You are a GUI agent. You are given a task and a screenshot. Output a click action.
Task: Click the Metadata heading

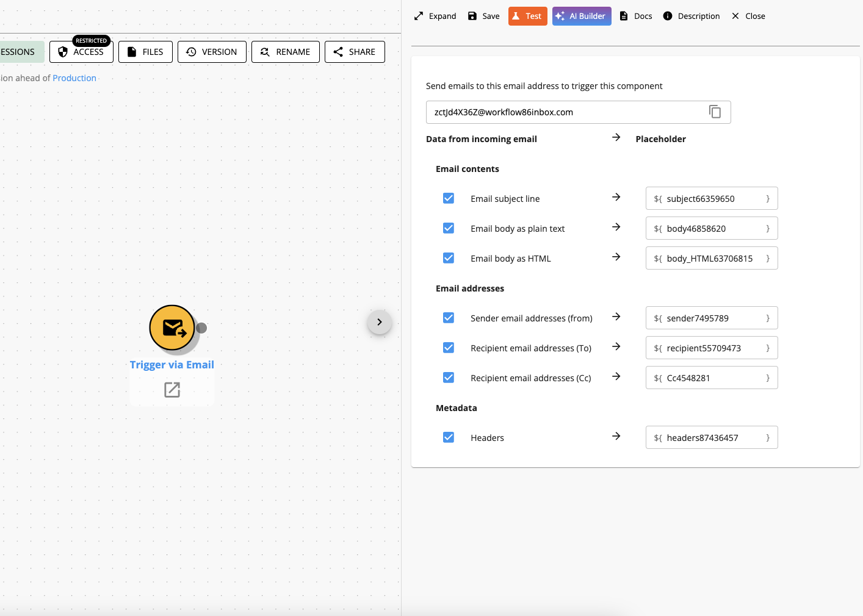pyautogui.click(x=457, y=408)
